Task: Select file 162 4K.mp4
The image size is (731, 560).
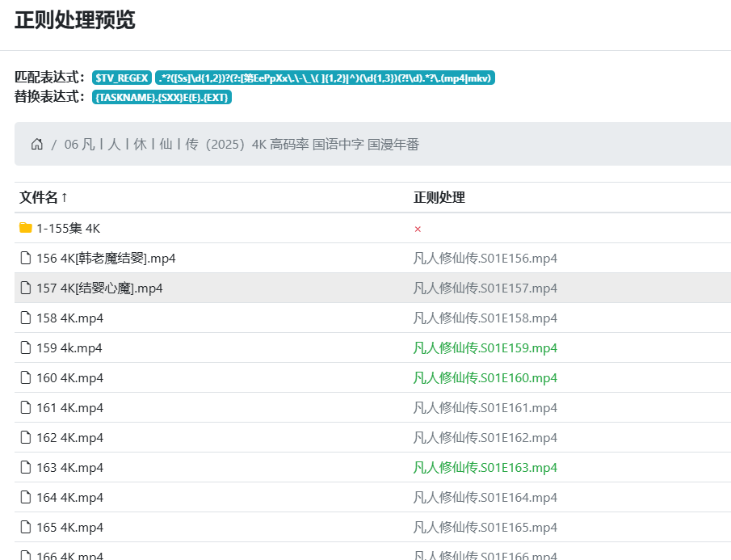Action: pyautogui.click(x=69, y=438)
